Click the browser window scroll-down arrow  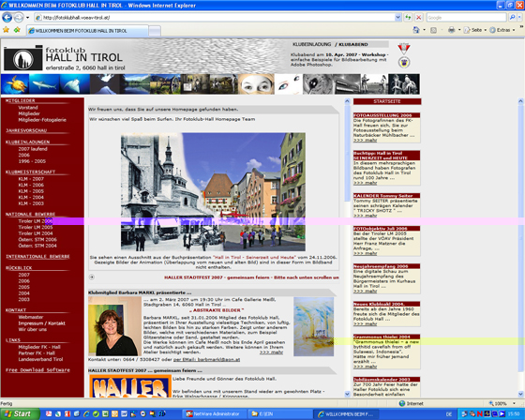point(520,394)
